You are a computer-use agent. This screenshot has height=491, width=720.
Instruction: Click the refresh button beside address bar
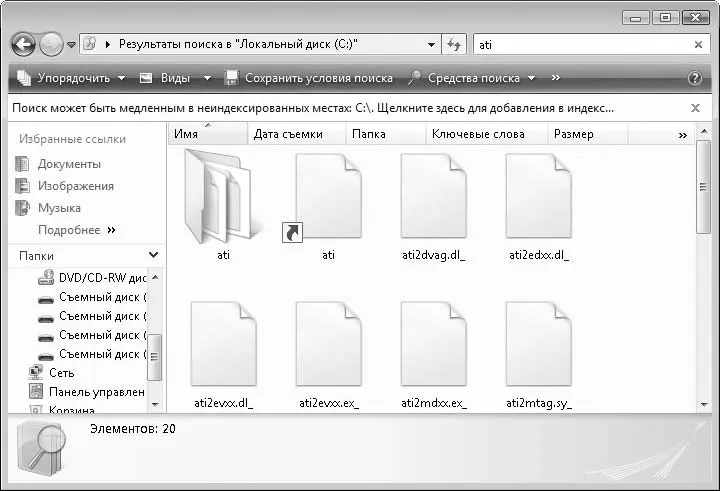[x=456, y=45]
